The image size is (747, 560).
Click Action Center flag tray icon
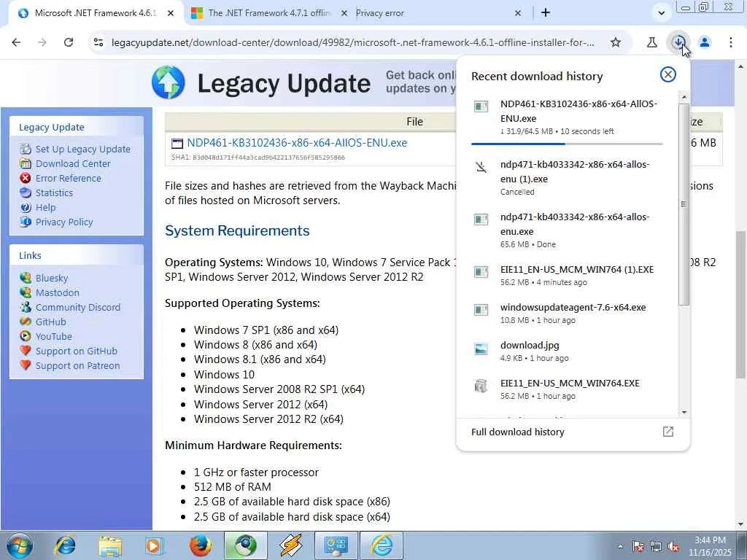click(638, 547)
